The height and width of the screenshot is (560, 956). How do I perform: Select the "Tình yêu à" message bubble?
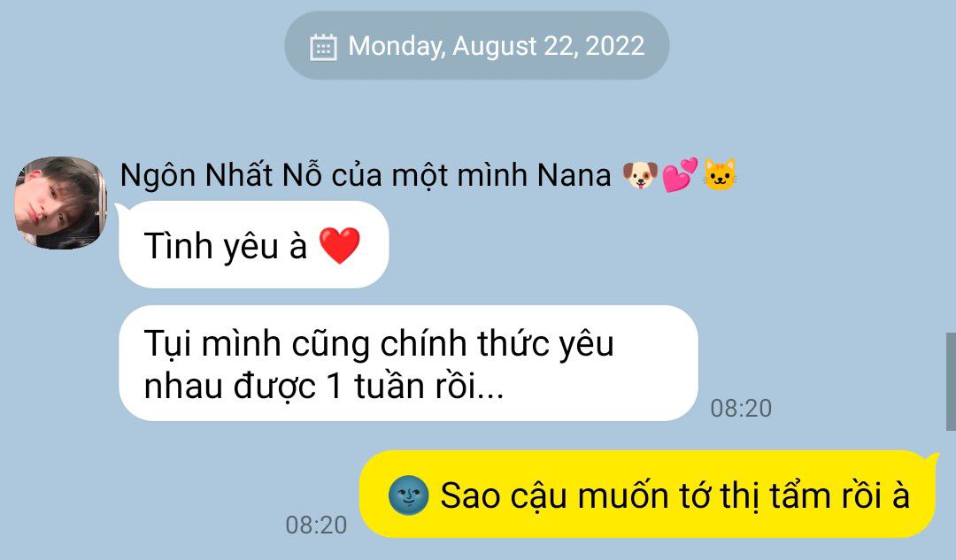(254, 244)
